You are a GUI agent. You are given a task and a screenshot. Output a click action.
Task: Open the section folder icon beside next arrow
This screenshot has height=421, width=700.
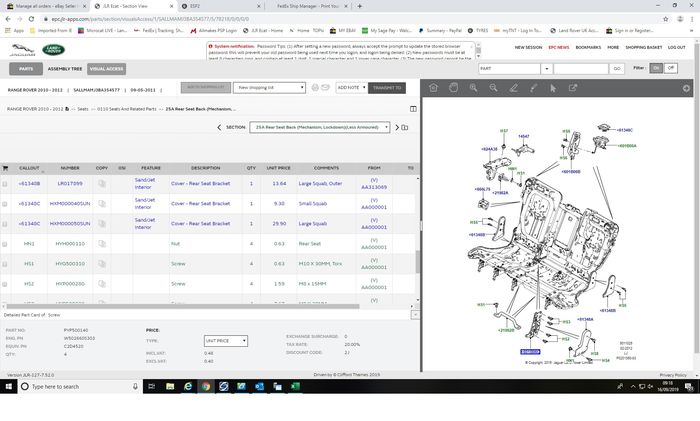click(x=404, y=127)
